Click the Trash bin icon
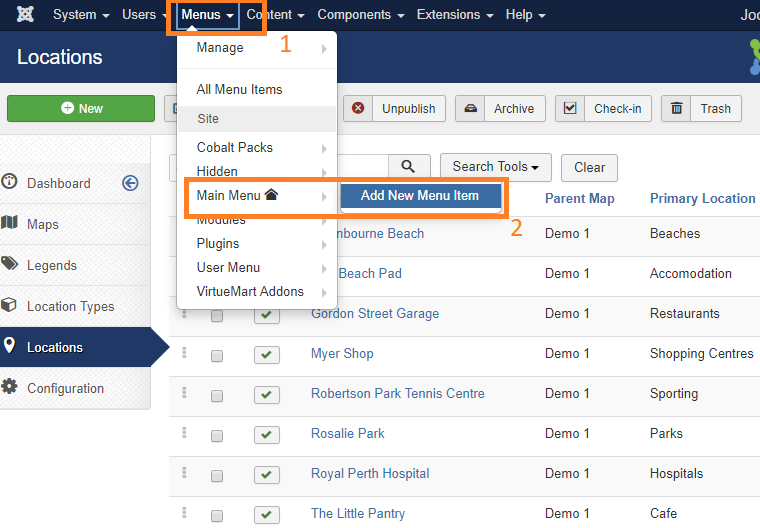Screen dimensions: 760x528 pyautogui.click(x=676, y=108)
